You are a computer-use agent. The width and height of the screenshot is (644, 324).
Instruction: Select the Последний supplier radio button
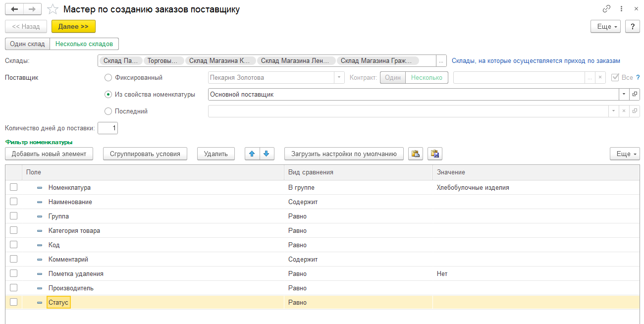tap(108, 111)
